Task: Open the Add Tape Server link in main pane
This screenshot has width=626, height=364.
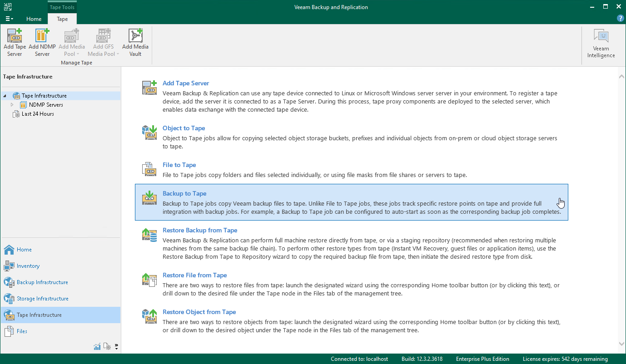Action: coord(186,84)
